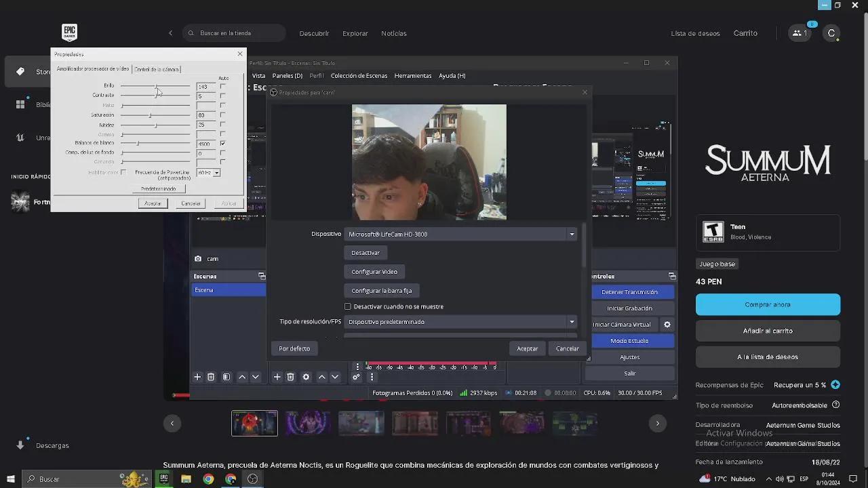Click the Saturación slider

155,115
